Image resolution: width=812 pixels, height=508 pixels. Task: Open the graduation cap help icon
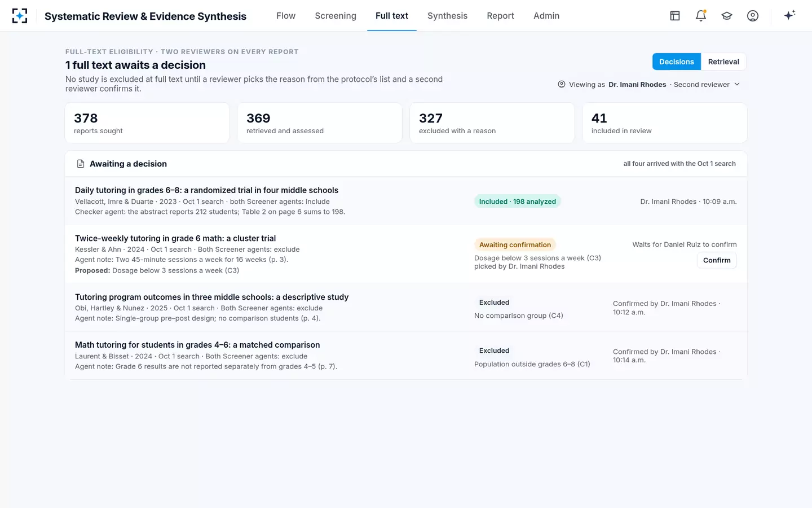pos(727,16)
